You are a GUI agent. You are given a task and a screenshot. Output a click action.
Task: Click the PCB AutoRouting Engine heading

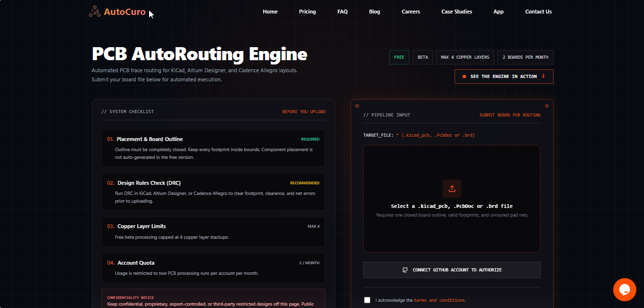coord(200,54)
